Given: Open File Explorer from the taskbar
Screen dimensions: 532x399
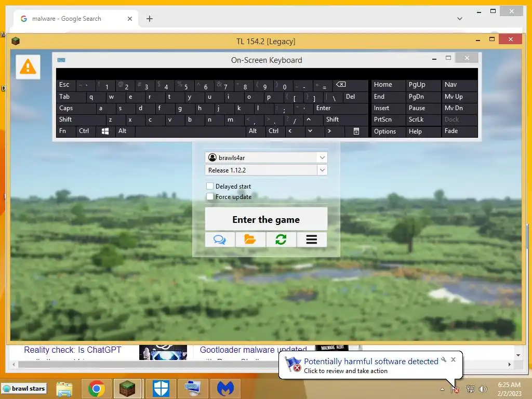Looking at the screenshot, I should tap(64, 389).
